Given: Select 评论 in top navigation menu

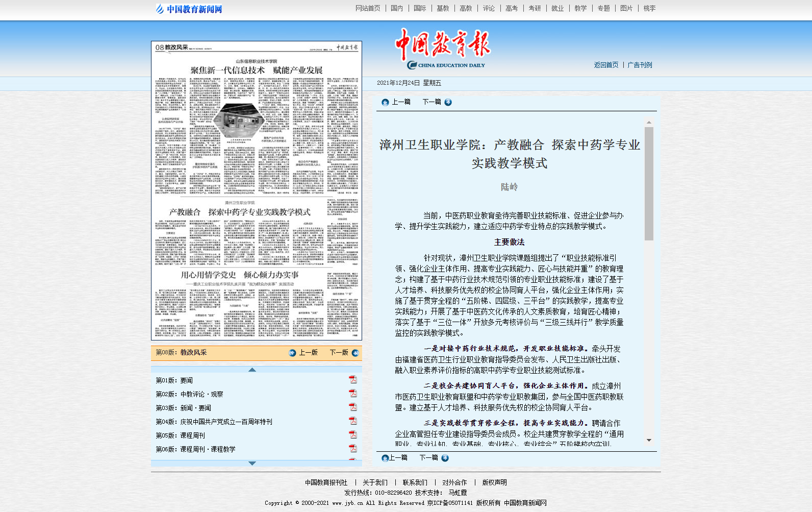Looking at the screenshot, I should 489,8.
